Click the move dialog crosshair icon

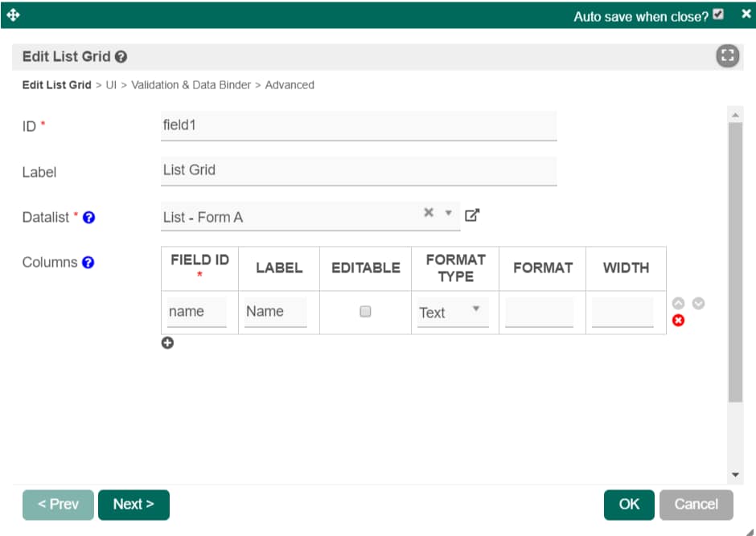pos(13,15)
